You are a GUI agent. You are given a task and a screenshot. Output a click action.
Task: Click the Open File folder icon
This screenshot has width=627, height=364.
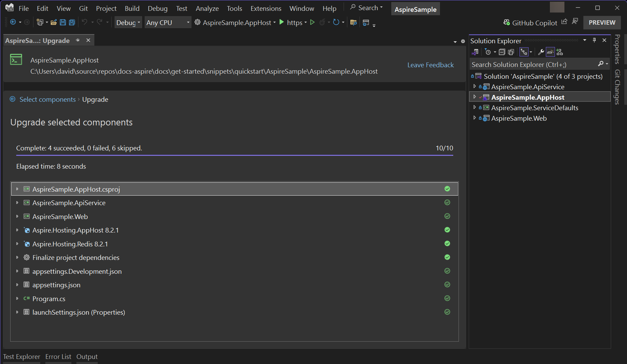(53, 22)
